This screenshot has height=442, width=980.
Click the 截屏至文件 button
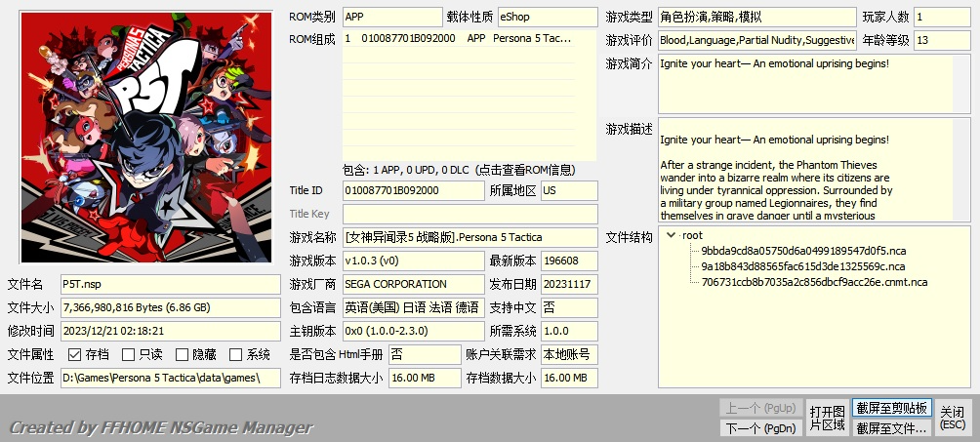coord(891,428)
